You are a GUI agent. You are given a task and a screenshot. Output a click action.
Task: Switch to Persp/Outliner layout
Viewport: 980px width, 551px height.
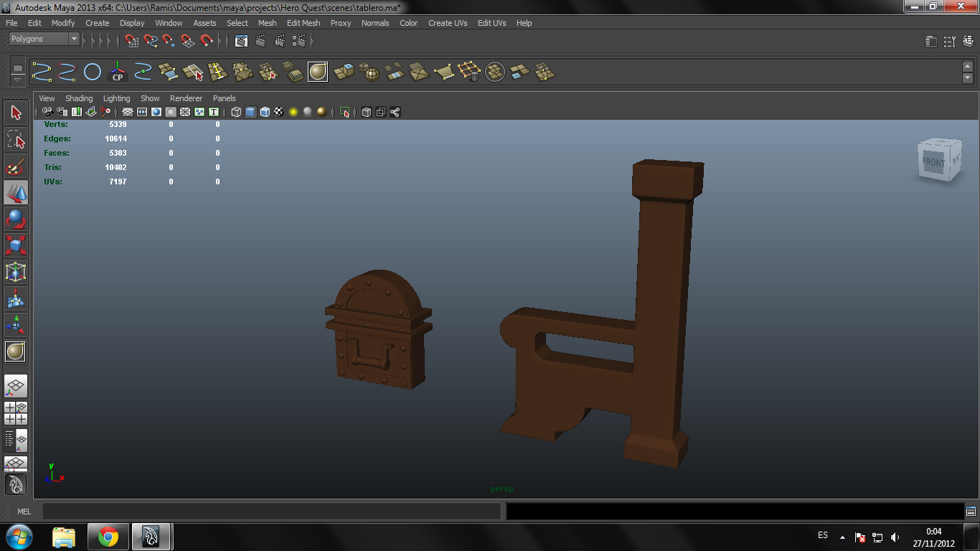[x=16, y=439]
